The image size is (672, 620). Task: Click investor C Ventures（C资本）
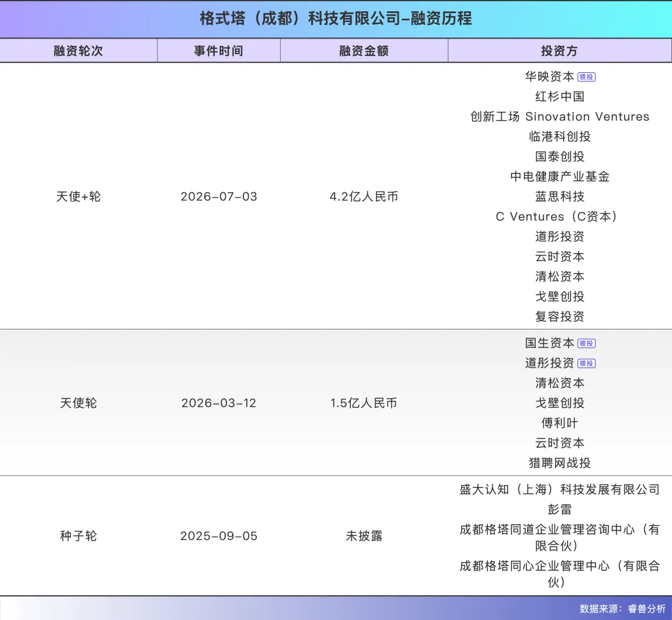pyautogui.click(x=556, y=217)
